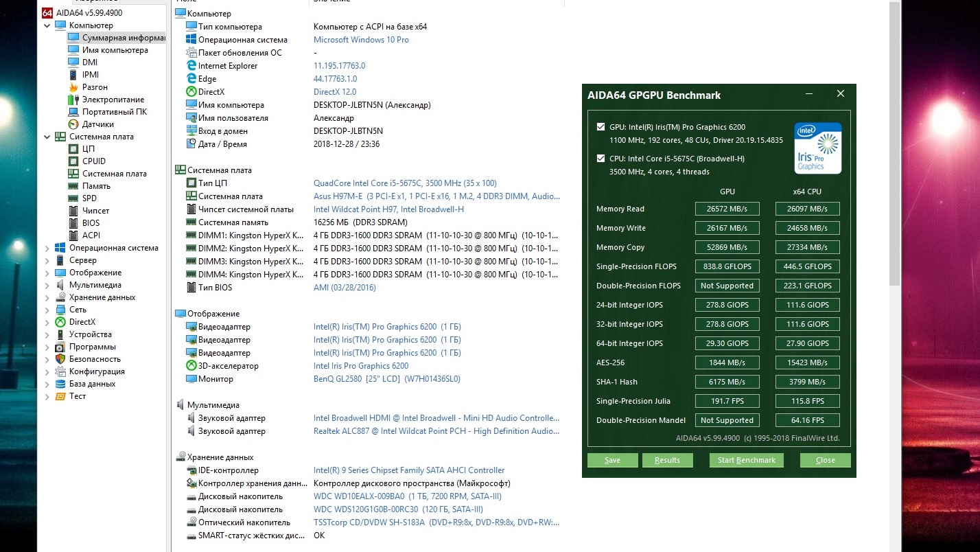Expand the DirectX tree node

click(x=47, y=322)
